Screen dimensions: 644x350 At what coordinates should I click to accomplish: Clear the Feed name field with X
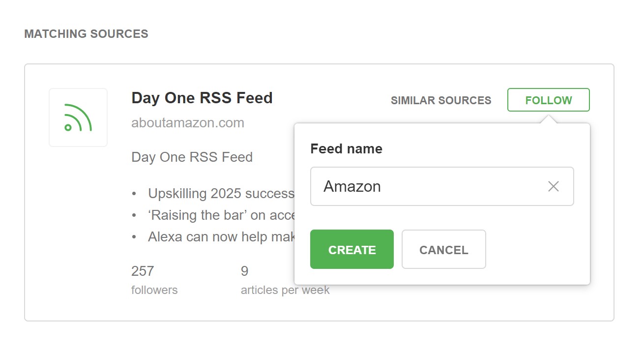[553, 186]
